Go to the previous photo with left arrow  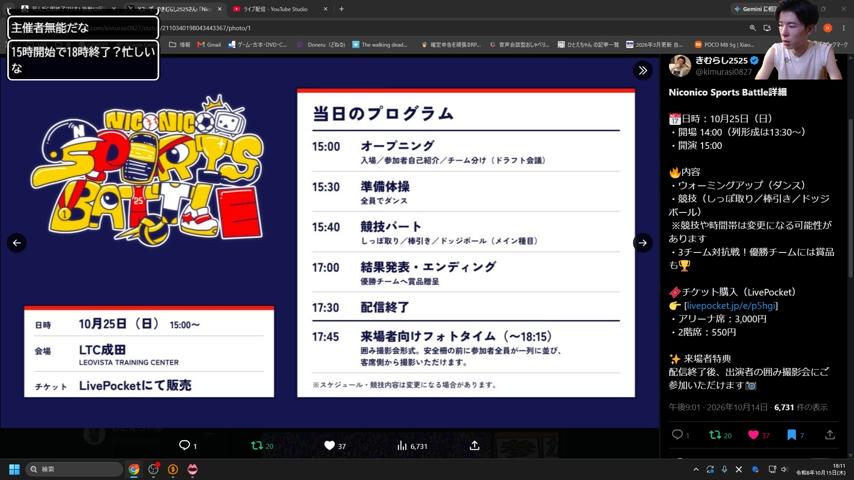tap(17, 243)
